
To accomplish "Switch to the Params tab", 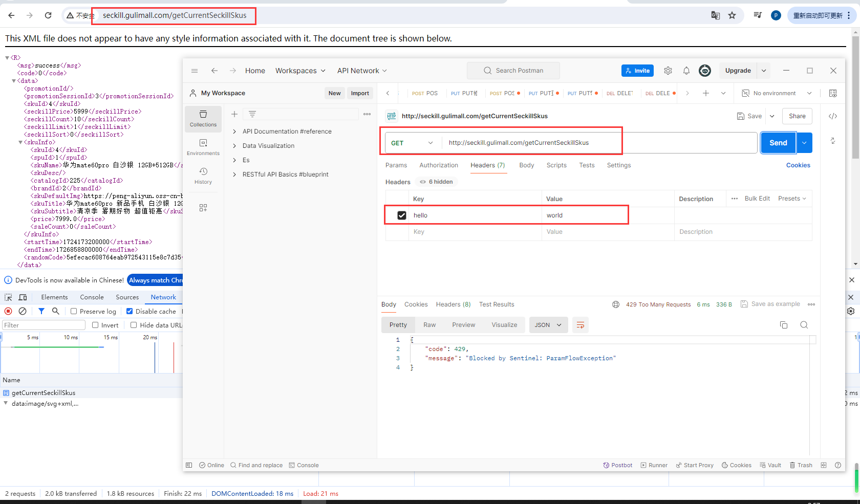I will [x=396, y=165].
